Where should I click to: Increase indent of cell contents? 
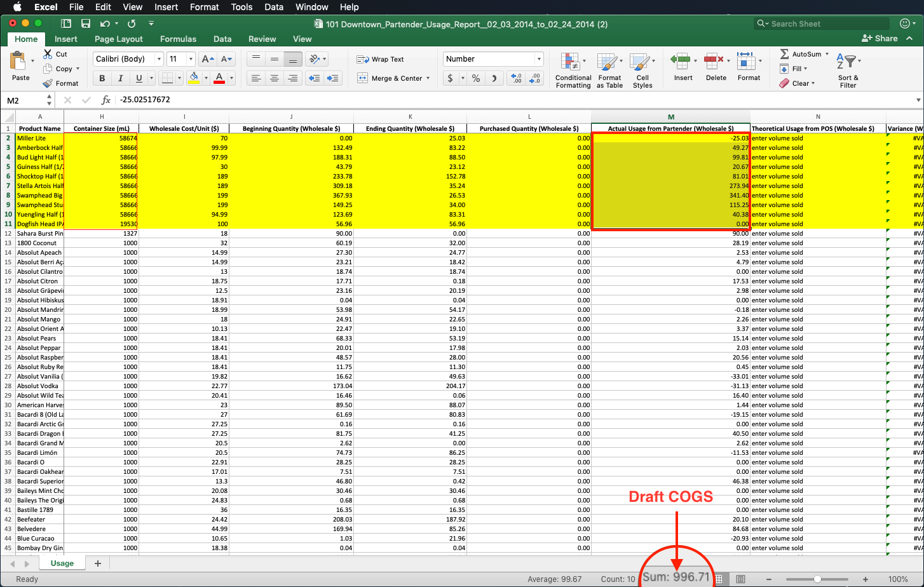(333, 79)
